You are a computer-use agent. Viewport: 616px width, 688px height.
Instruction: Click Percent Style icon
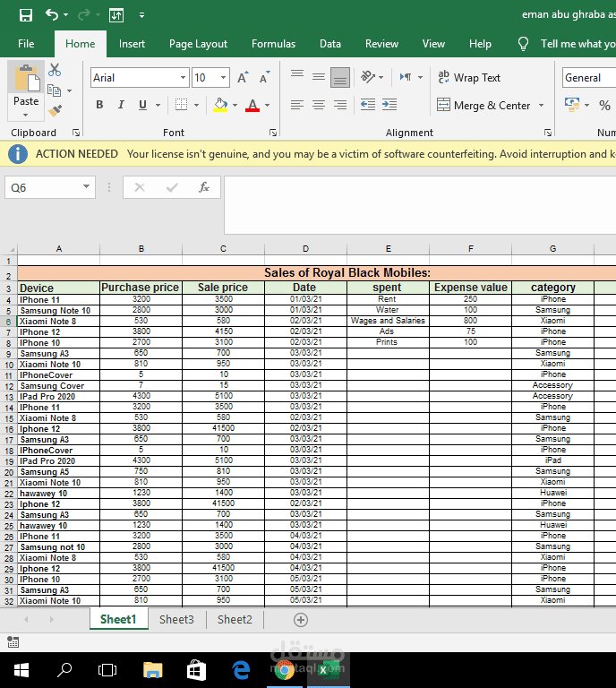pos(604,106)
